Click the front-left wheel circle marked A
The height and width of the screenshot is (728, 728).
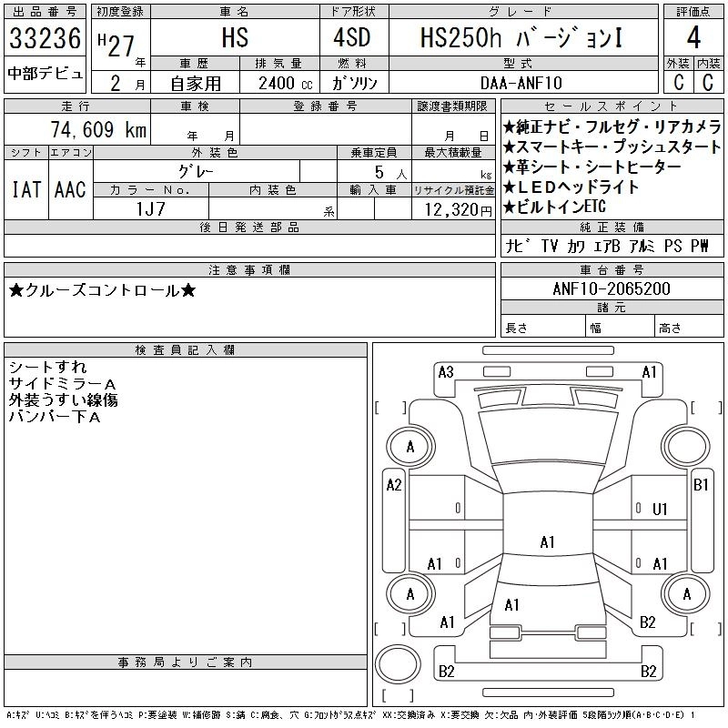[x=410, y=447]
